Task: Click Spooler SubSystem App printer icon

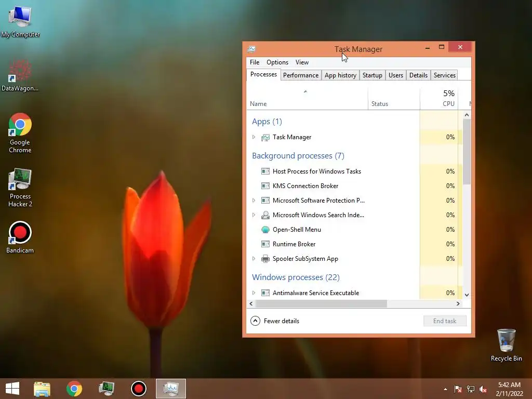Action: click(x=265, y=259)
